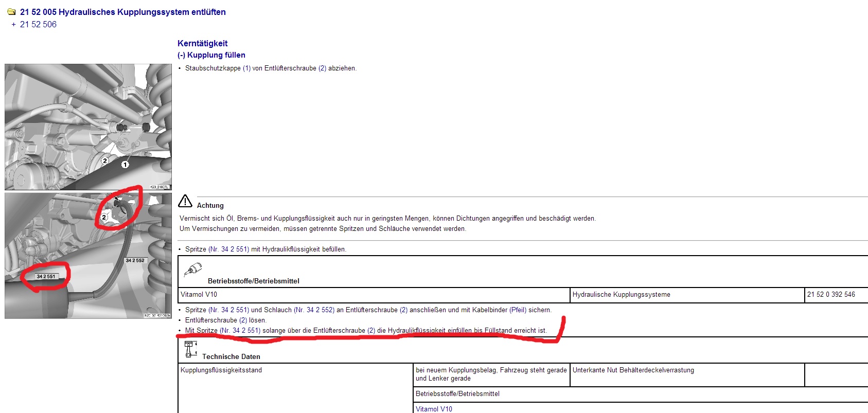The width and height of the screenshot is (868, 413).
Task: Click the 34 2 552 hose label in the lower illustration
Action: point(135,261)
